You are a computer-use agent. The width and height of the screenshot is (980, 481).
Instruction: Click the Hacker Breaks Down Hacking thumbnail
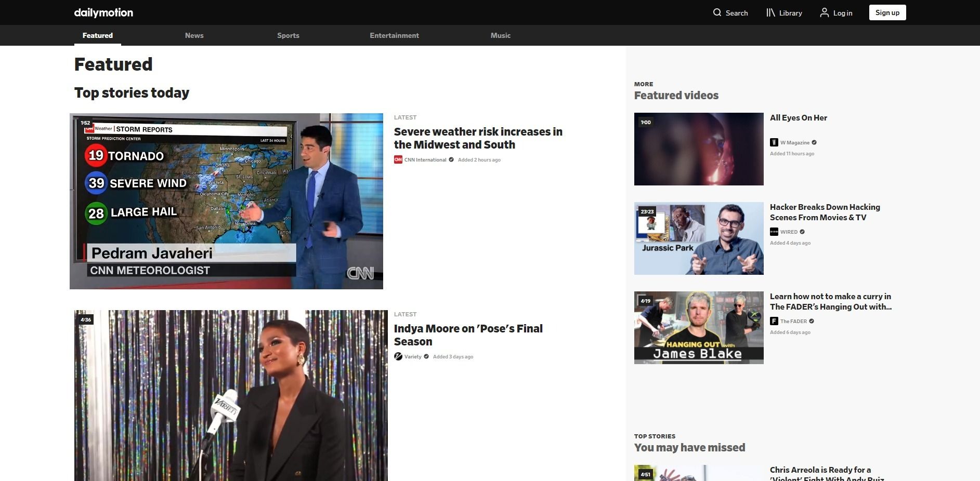pos(699,238)
